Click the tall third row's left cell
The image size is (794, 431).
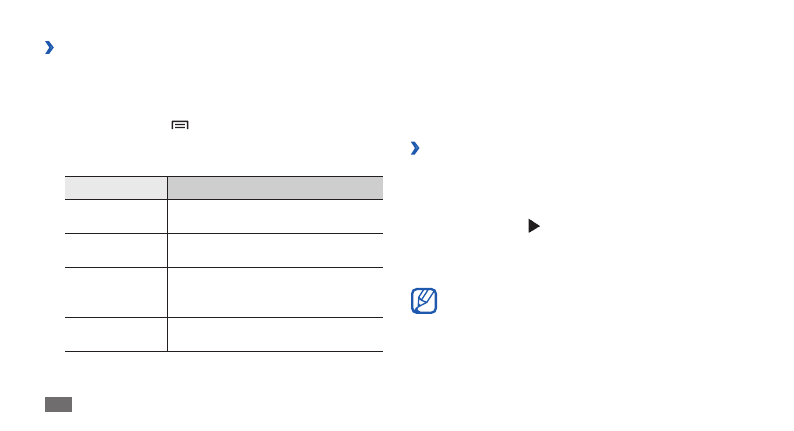(116, 292)
